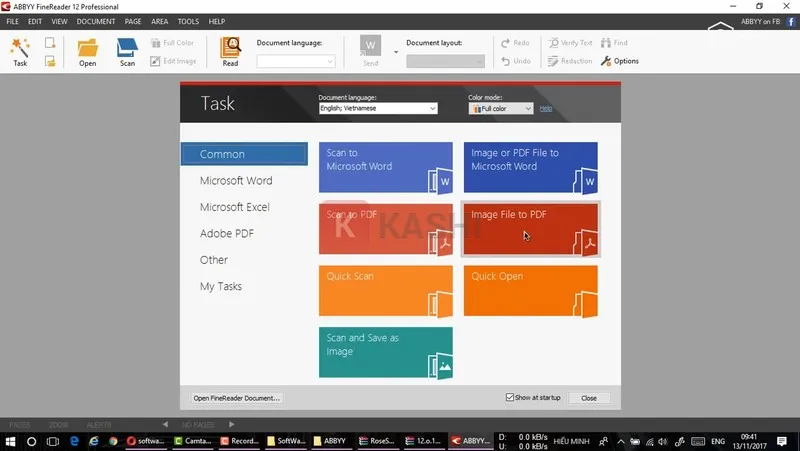Click the open document folder small icon

[49, 61]
